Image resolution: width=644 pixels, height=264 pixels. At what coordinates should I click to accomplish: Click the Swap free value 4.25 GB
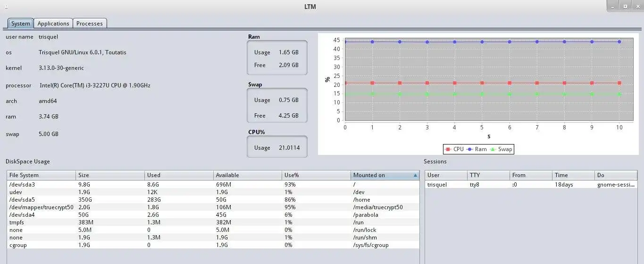click(x=288, y=116)
